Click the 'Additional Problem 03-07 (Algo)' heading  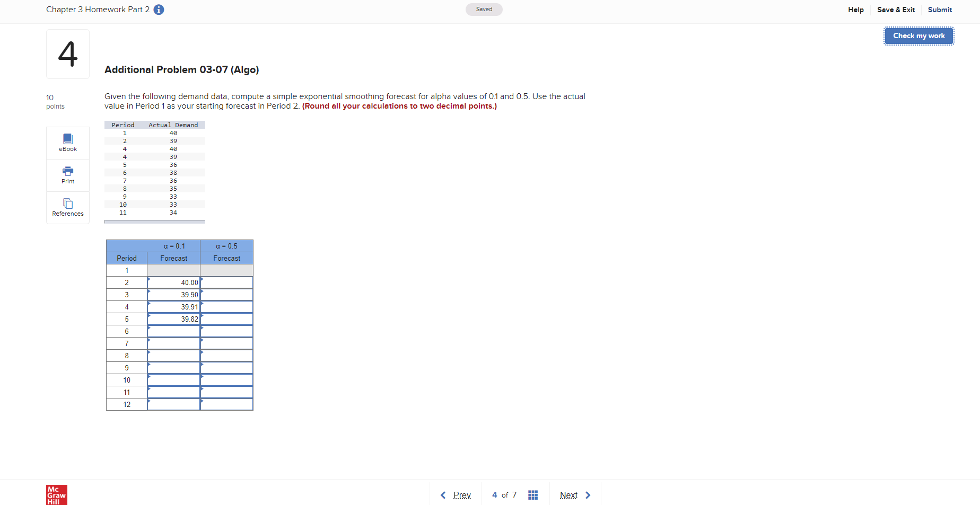[182, 70]
